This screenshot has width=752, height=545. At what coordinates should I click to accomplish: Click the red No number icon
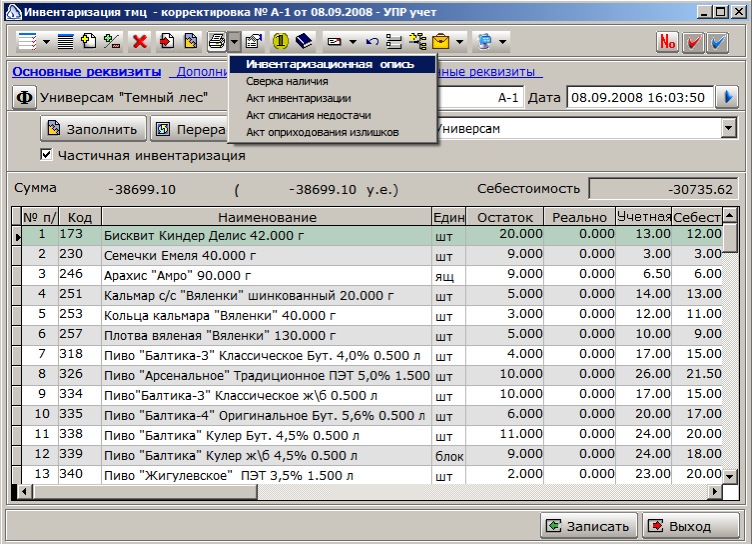coord(668,42)
